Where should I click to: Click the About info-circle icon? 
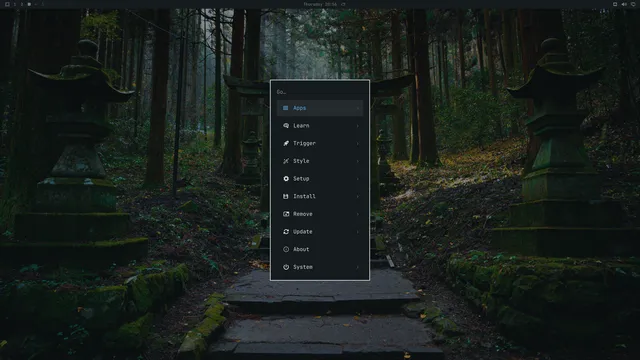[286, 249]
